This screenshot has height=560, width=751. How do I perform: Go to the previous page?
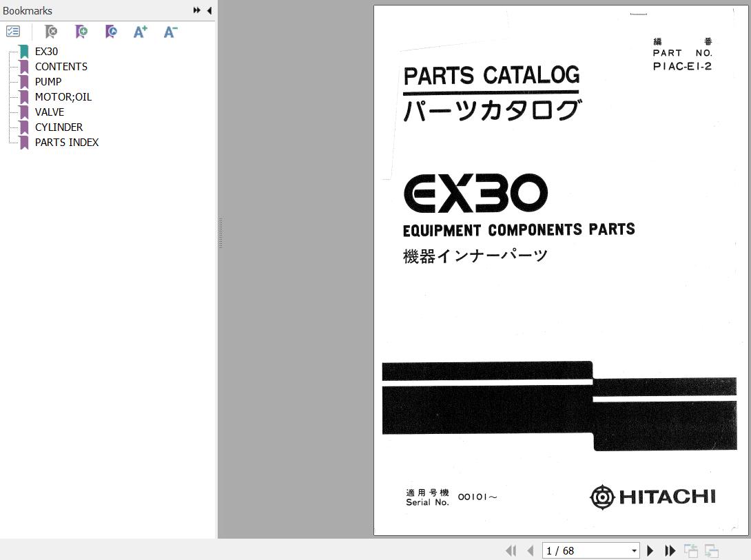(x=531, y=551)
